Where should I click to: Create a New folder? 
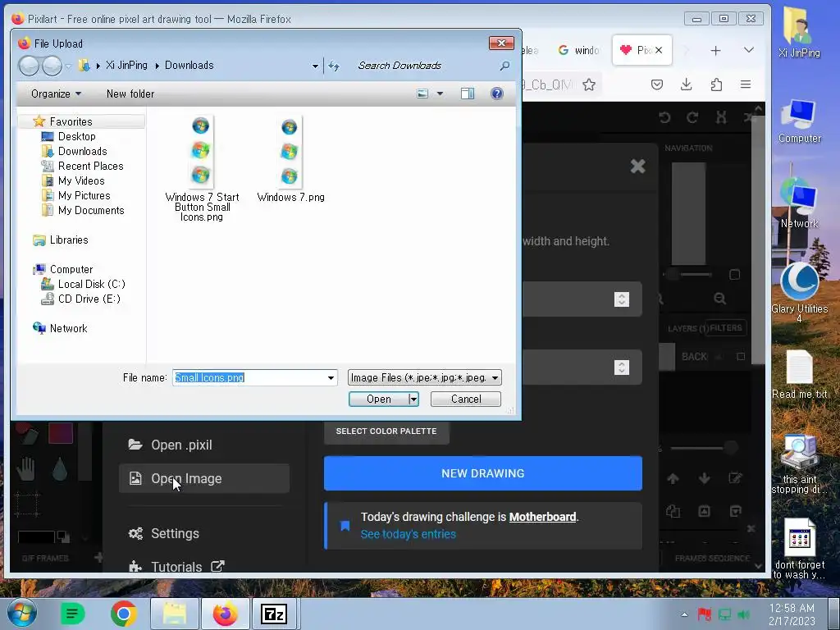(130, 94)
